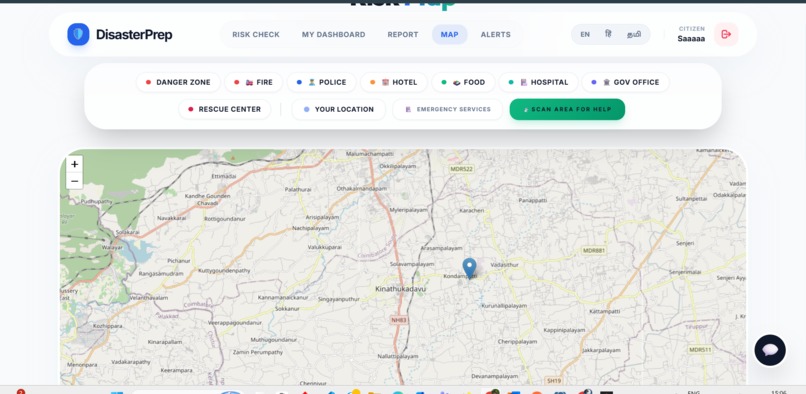Click Kattampatti label on map
This screenshot has height=394, width=806.
[605, 312]
